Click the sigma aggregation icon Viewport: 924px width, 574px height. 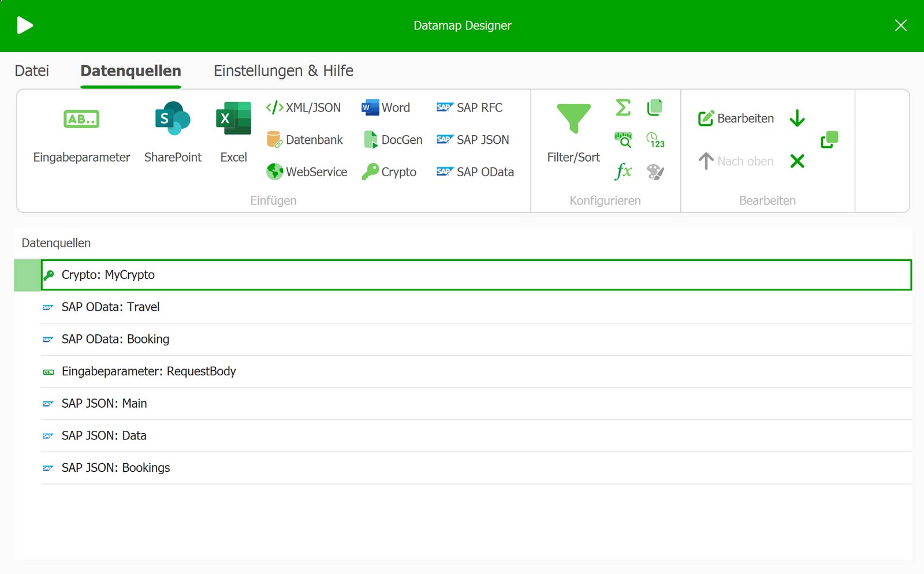click(623, 107)
